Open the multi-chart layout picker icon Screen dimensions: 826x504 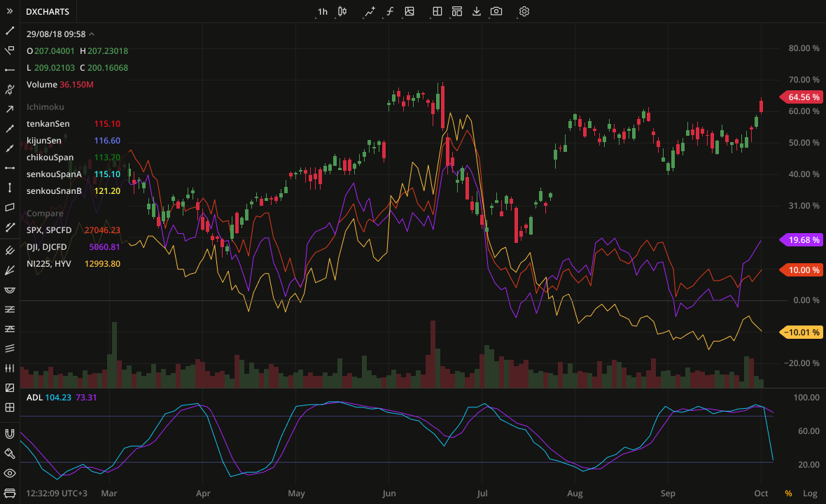pos(457,11)
